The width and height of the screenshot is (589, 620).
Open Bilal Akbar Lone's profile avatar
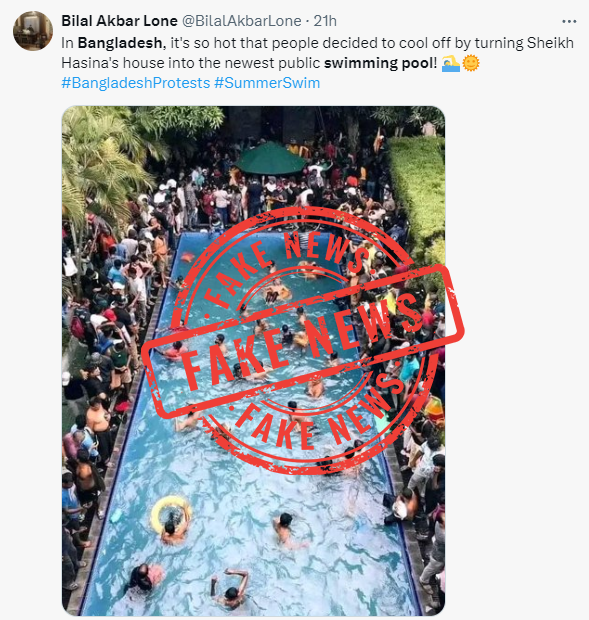(33, 31)
